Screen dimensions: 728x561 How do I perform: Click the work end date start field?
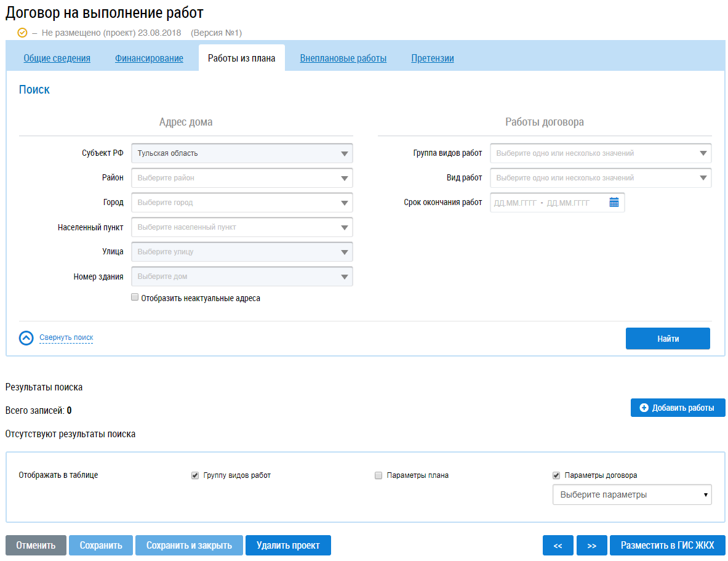(515, 203)
